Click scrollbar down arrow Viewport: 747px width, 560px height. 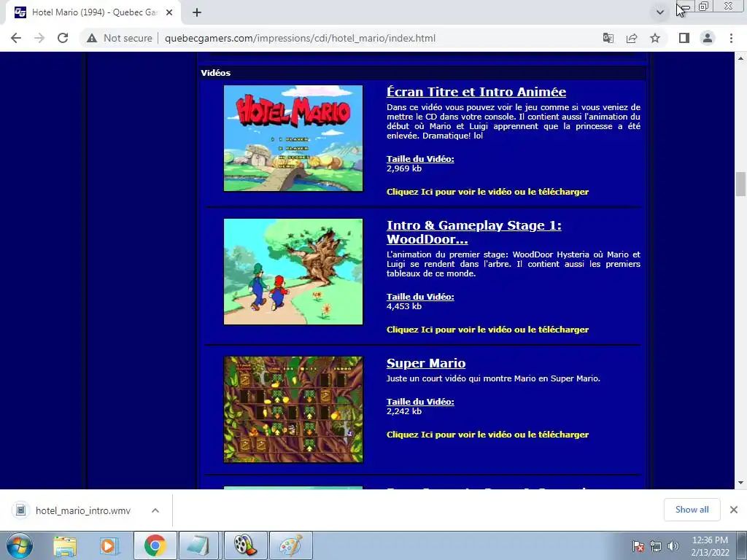pyautogui.click(x=740, y=483)
